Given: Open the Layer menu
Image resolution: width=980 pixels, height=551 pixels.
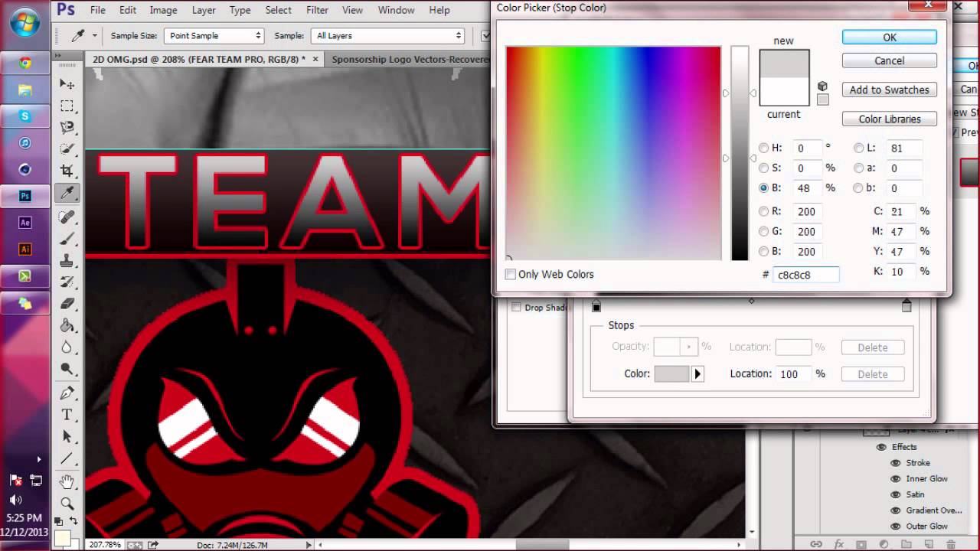Looking at the screenshot, I should (x=204, y=10).
